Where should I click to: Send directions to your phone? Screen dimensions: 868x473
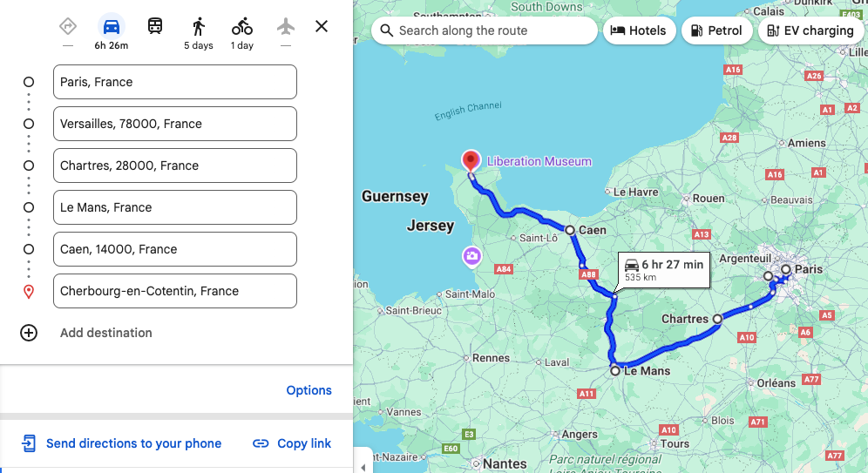pos(122,443)
